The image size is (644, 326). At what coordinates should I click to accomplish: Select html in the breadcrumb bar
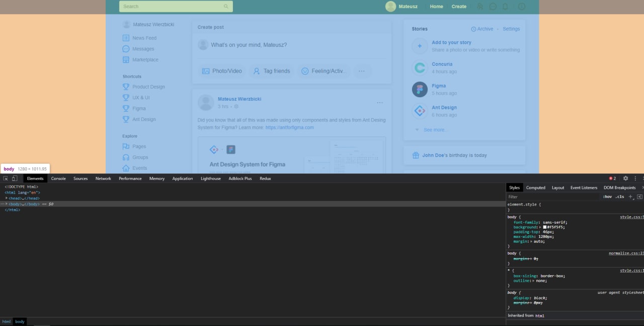pos(6,321)
